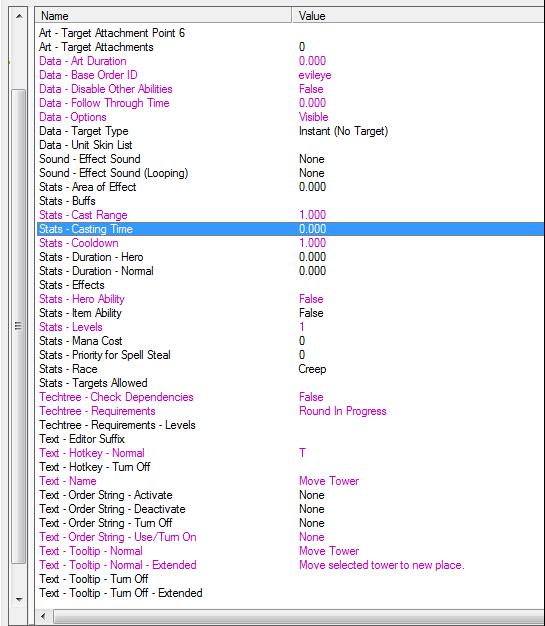Click the Move selected tower description value
Image resolution: width=545 pixels, height=626 pixels.
pos(382,565)
